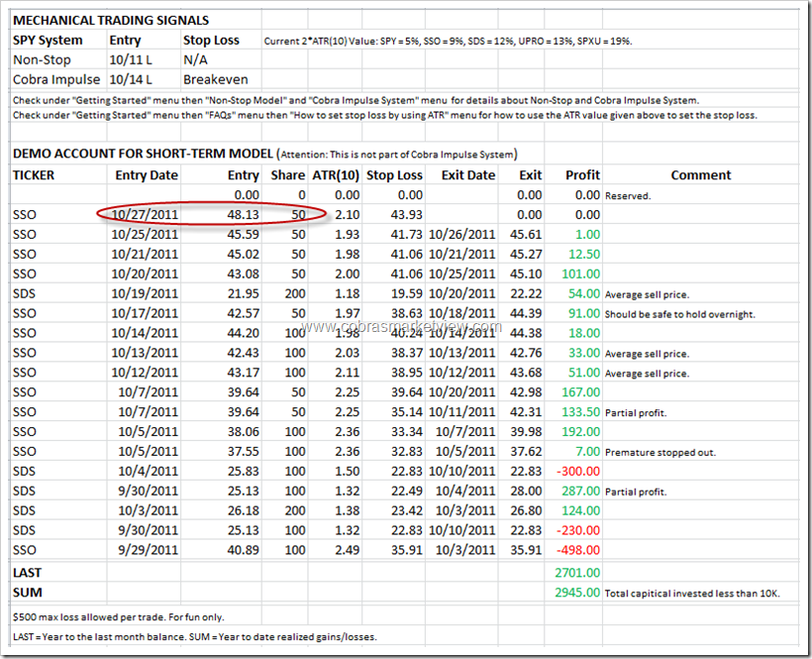This screenshot has width=812, height=659.
Task: Select the -230.00 loss cell
Action: (x=578, y=530)
